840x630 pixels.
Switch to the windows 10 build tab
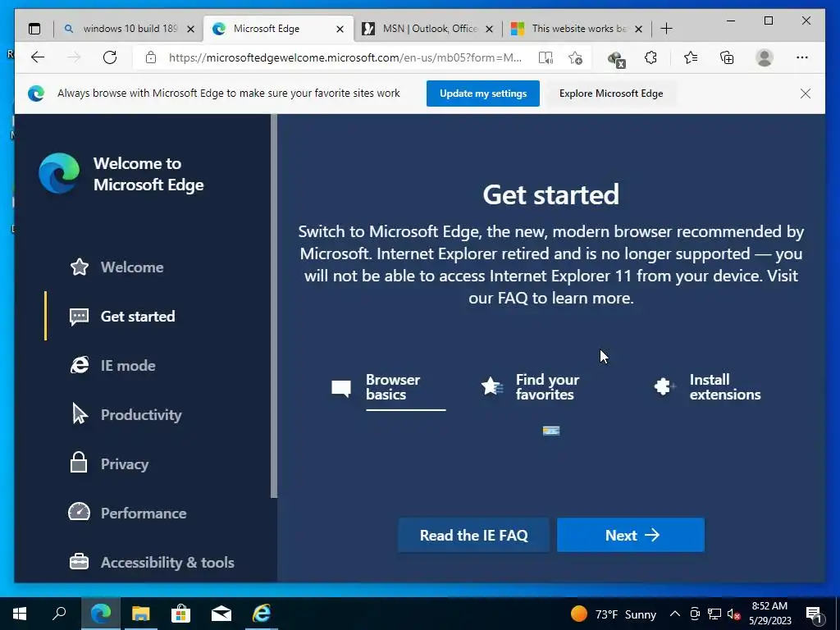[x=129, y=29]
